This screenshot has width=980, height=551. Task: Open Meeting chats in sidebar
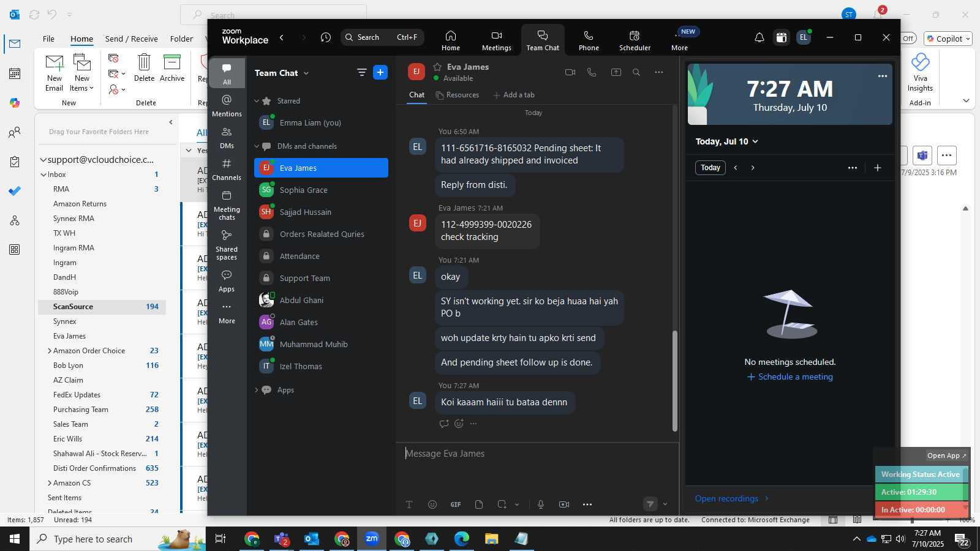(x=227, y=204)
